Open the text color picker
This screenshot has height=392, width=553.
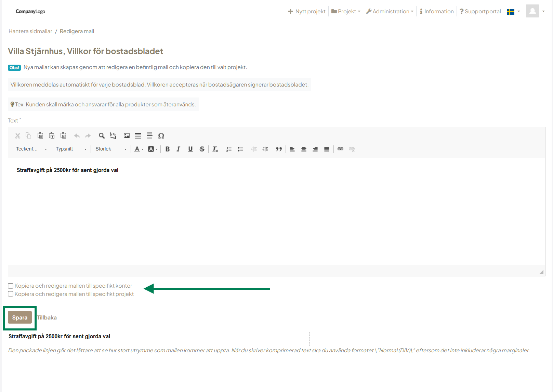coord(139,149)
